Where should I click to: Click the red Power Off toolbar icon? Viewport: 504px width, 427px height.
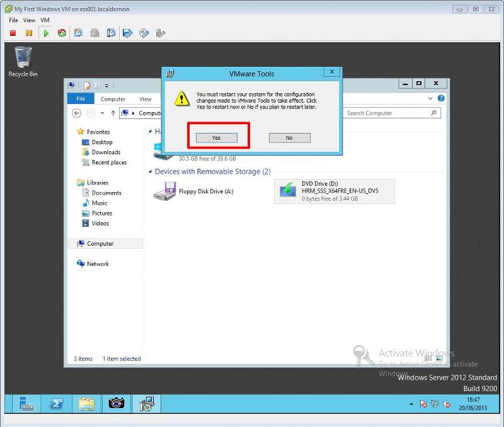coord(13,33)
